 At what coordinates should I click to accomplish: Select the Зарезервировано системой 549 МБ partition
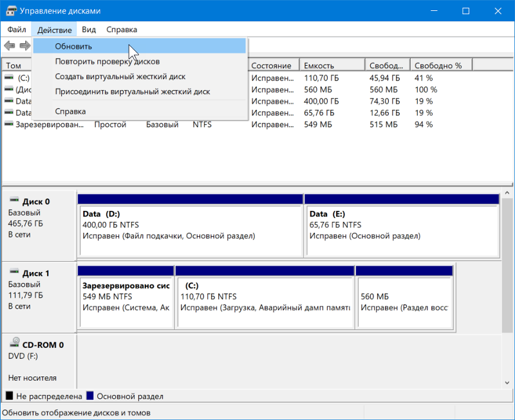126,297
